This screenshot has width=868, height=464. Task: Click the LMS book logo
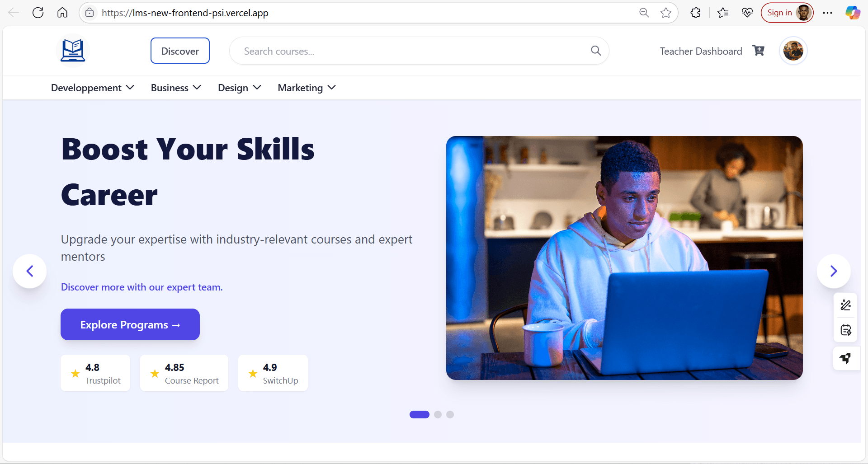pyautogui.click(x=73, y=51)
